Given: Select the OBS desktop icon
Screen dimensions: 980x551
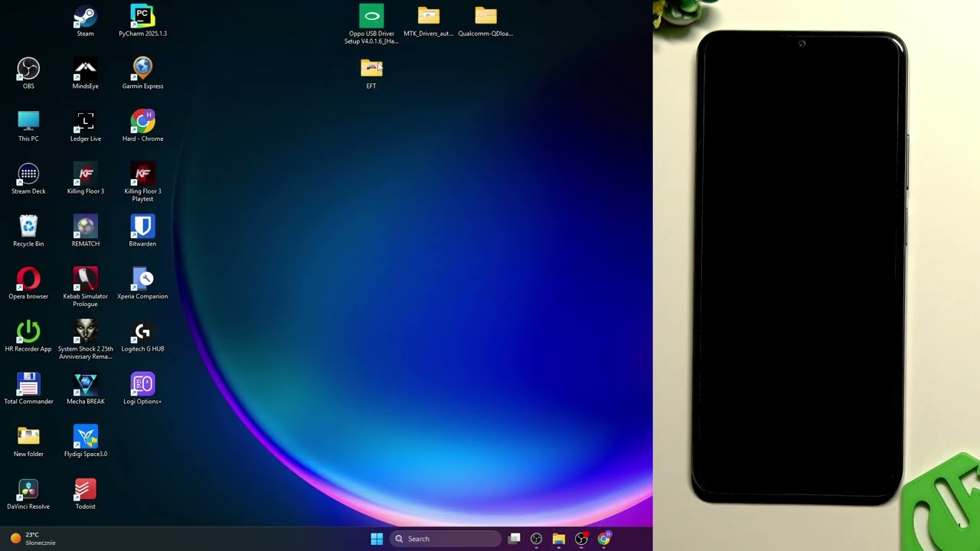Looking at the screenshot, I should click(x=28, y=74).
